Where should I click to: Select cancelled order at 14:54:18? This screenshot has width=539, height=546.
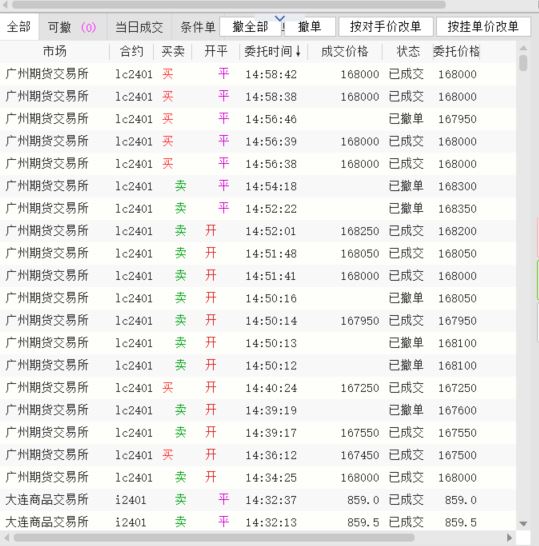pos(258,186)
